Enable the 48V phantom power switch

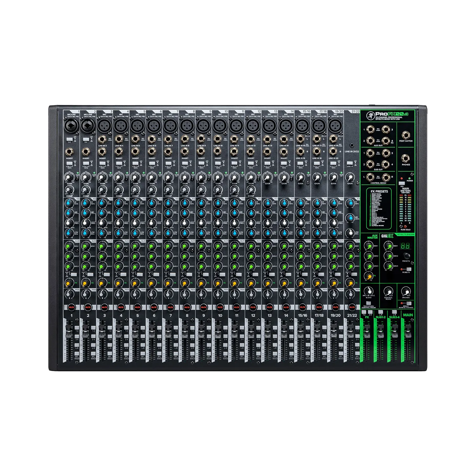coord(402,183)
